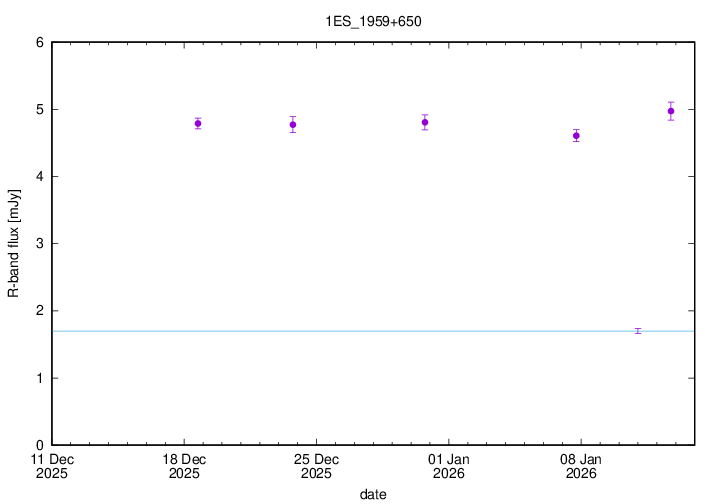The width and height of the screenshot is (720, 504).
Task: Select the data point just before 01 Jan
Action: [x=425, y=122]
